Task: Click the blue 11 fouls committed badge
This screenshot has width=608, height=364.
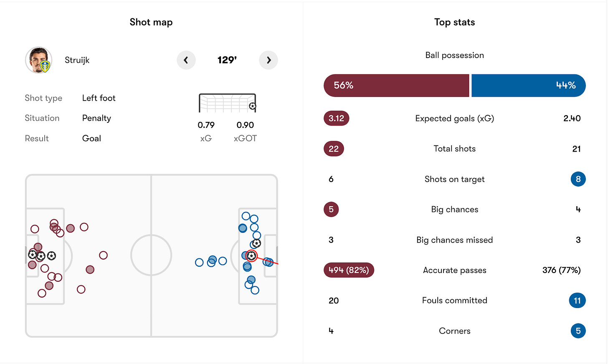Action: coord(577,301)
